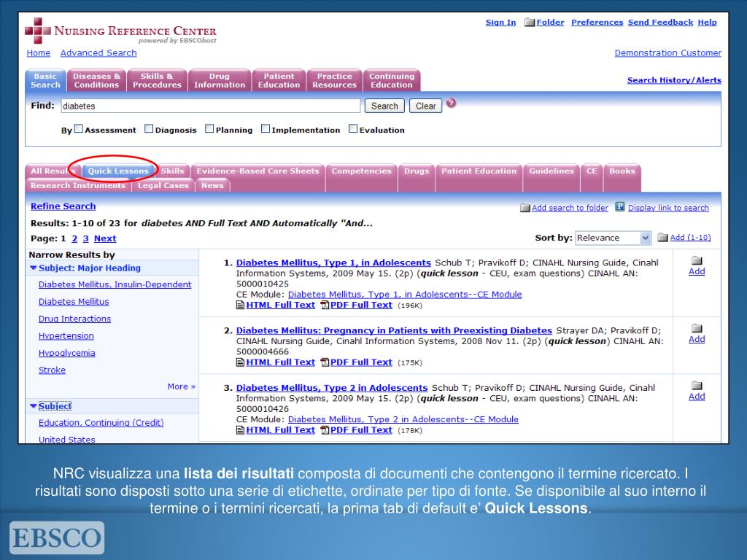Narrow results by Stroke
This screenshot has height=560, width=747.
[x=52, y=370]
